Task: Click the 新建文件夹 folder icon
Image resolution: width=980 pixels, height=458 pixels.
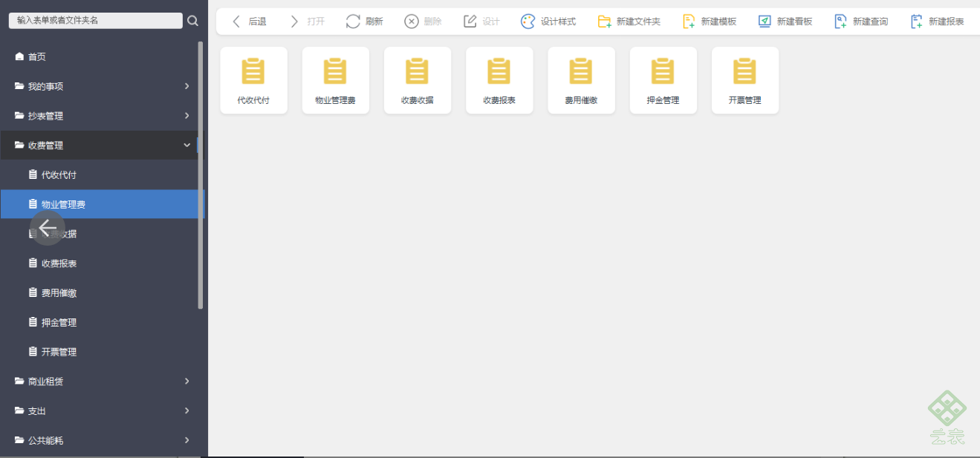Action: click(x=605, y=22)
